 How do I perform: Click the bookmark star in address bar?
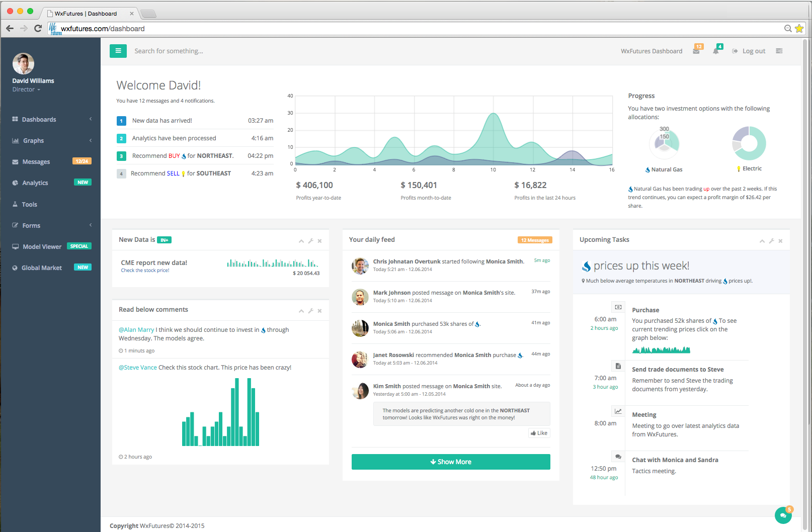pos(799,29)
